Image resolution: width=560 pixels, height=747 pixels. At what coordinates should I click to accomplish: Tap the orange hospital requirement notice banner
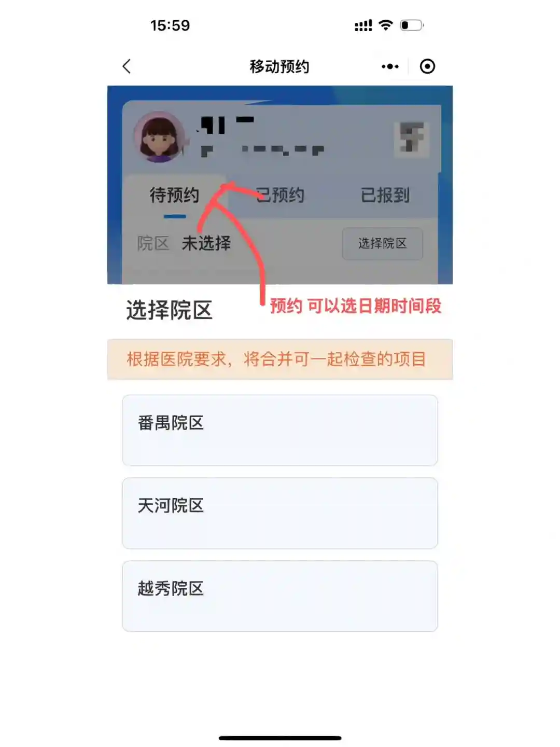tap(280, 359)
